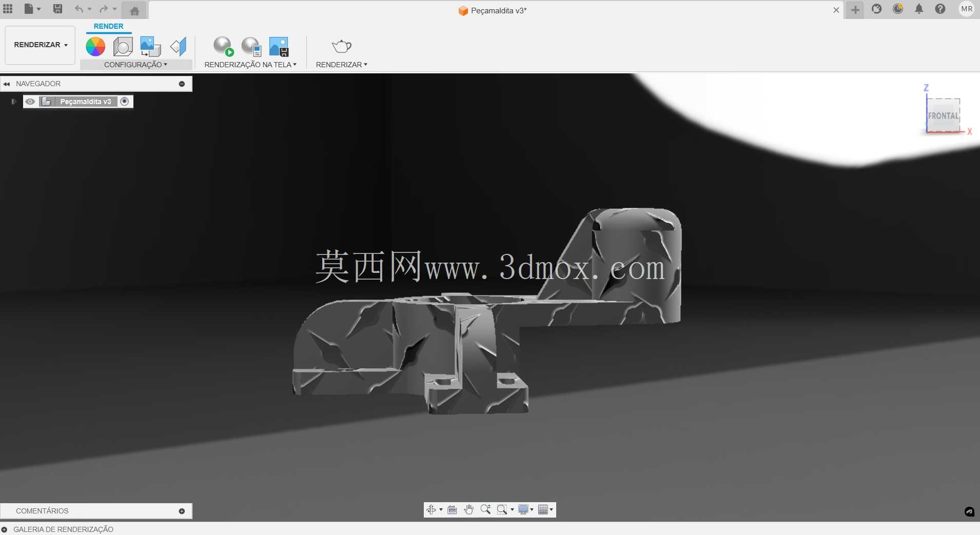Select the Pan hand tool
The height and width of the screenshot is (535, 980).
[x=469, y=509]
